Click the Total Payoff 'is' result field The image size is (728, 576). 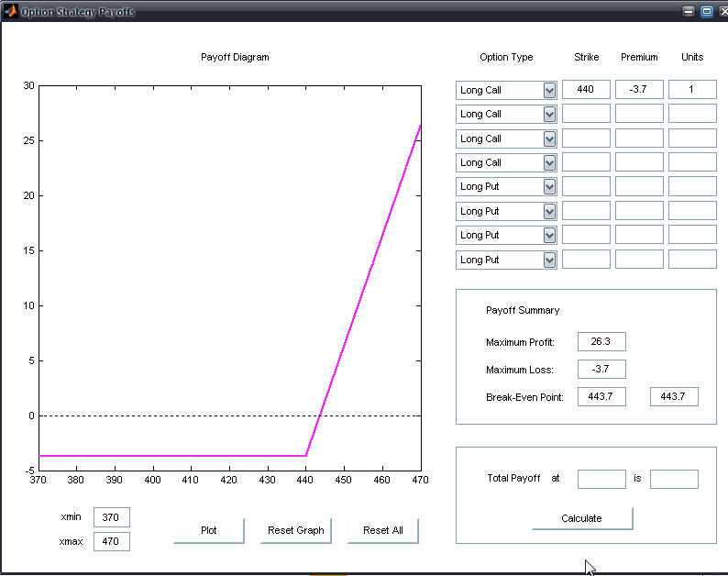674,479
